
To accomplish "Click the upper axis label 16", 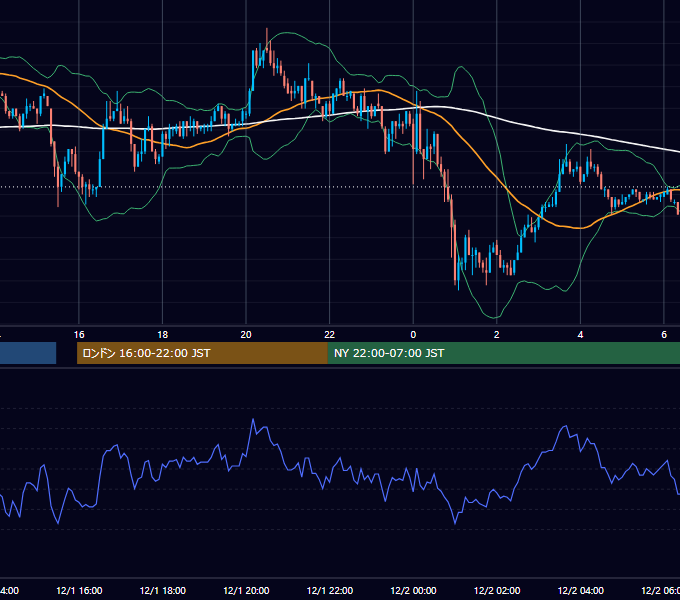I will pyautogui.click(x=79, y=335).
